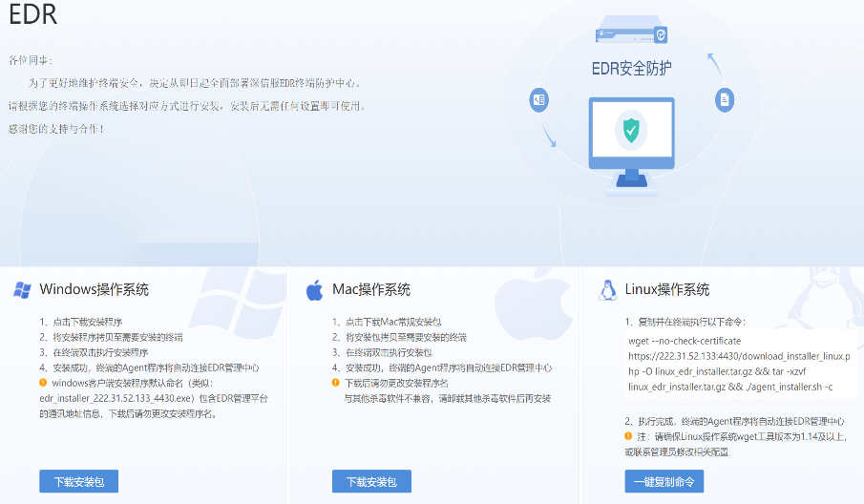Click the orange warning icon in Mac section
This screenshot has height=504, width=864.
click(336, 383)
